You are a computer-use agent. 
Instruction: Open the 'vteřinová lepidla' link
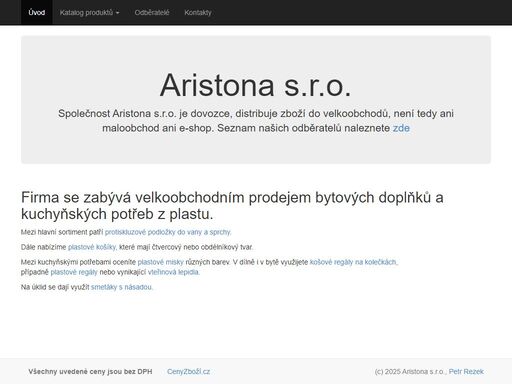173,272
